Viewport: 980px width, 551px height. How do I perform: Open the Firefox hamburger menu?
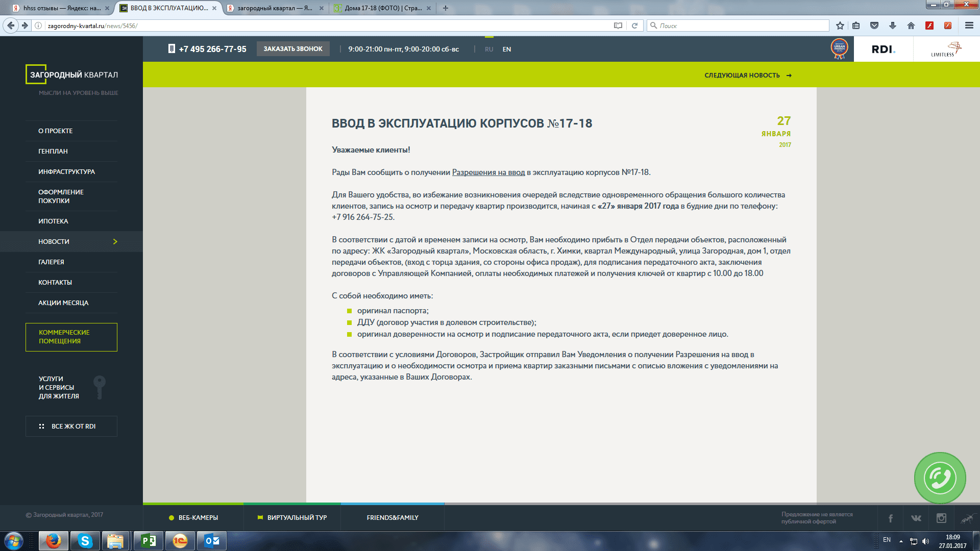[969, 26]
